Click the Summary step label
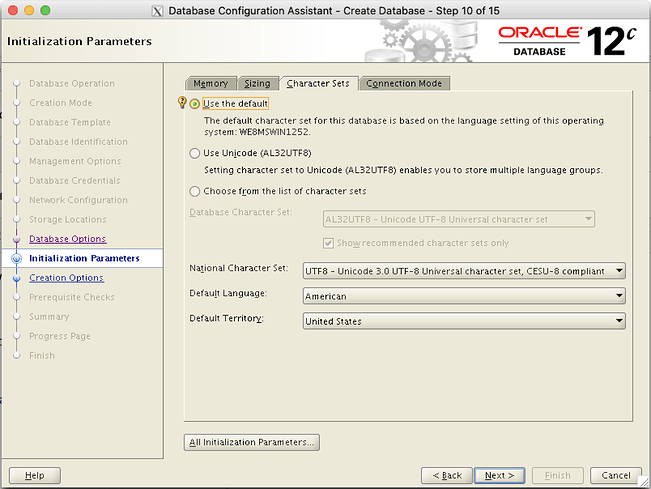Viewport: 651px width, 489px height. 49,317
